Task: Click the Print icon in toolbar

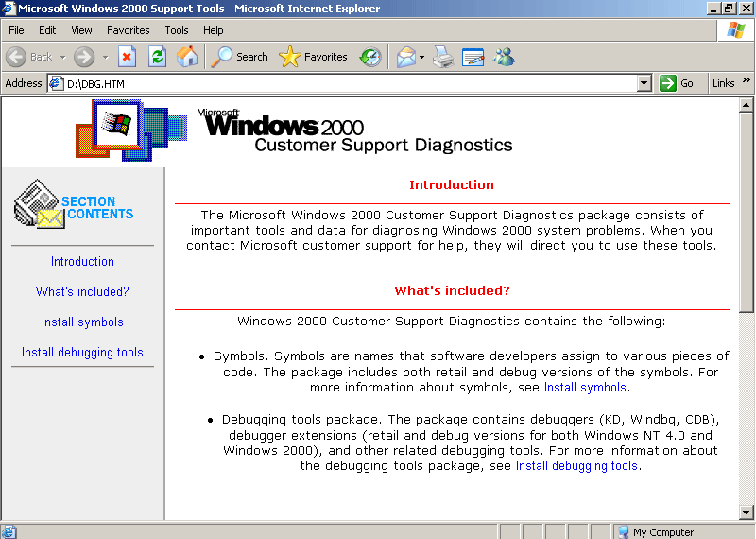Action: (443, 57)
